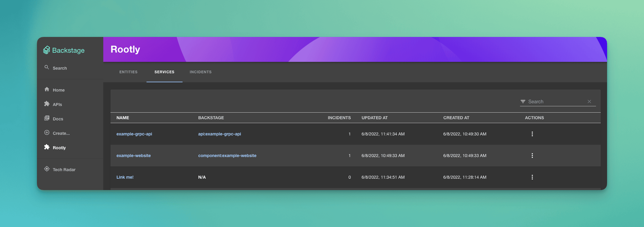Image resolution: width=644 pixels, height=227 pixels.
Task: Click the Rootly puzzle-piece icon
Action: tap(47, 147)
